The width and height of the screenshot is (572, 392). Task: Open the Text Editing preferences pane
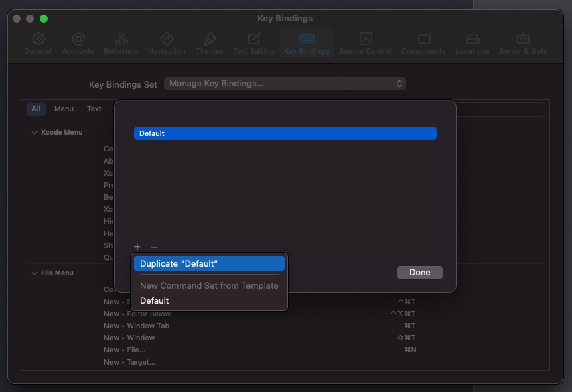click(x=254, y=44)
